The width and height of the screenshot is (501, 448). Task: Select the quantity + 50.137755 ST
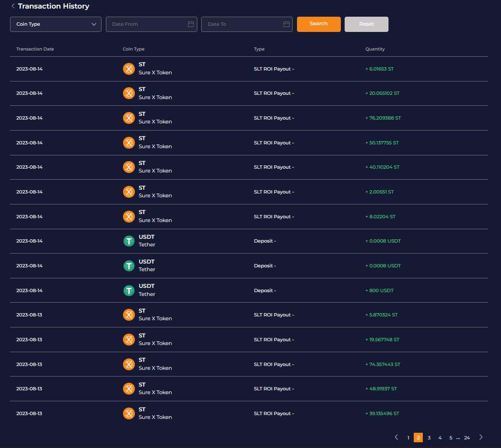[x=382, y=143]
